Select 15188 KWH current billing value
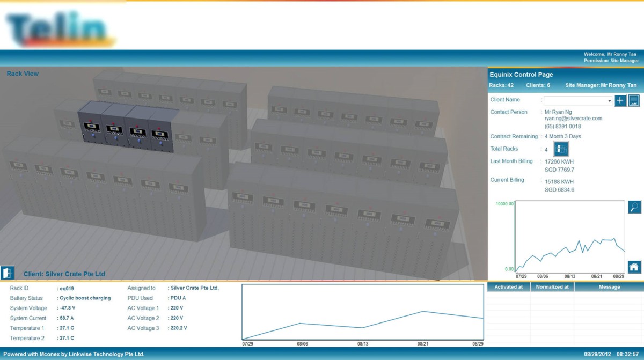 click(x=559, y=181)
